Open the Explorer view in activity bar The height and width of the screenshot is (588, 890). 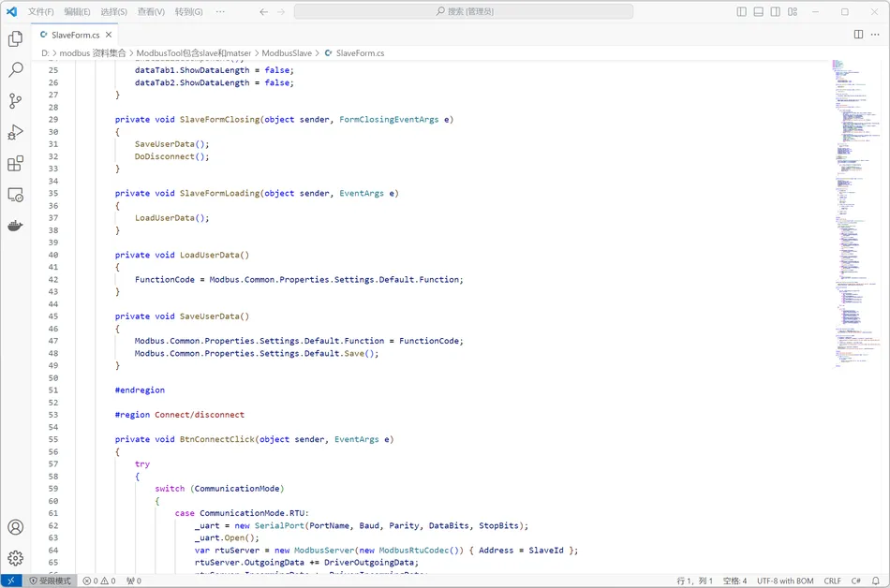(15, 38)
